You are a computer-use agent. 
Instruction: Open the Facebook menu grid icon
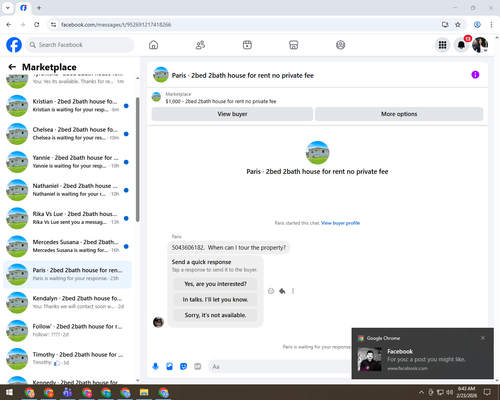pos(442,45)
